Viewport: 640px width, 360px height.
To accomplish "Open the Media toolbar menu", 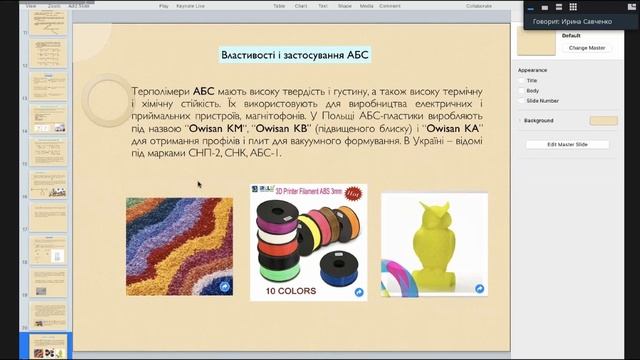I will (366, 6).
